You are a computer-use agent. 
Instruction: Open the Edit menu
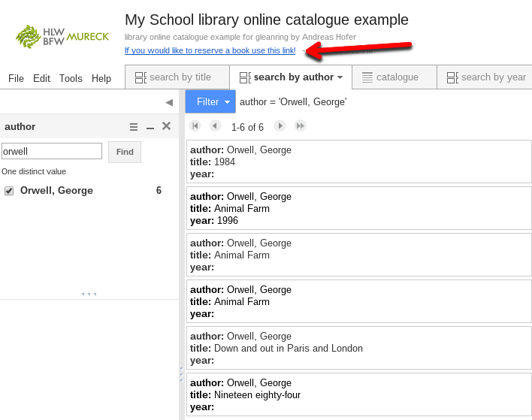click(41, 78)
